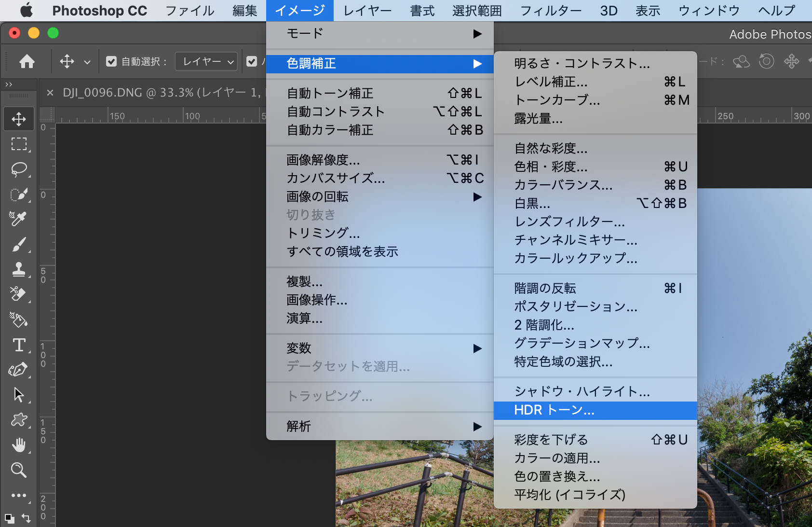This screenshot has width=812, height=527.
Task: Choose トリミング...
Action: click(x=380, y=233)
